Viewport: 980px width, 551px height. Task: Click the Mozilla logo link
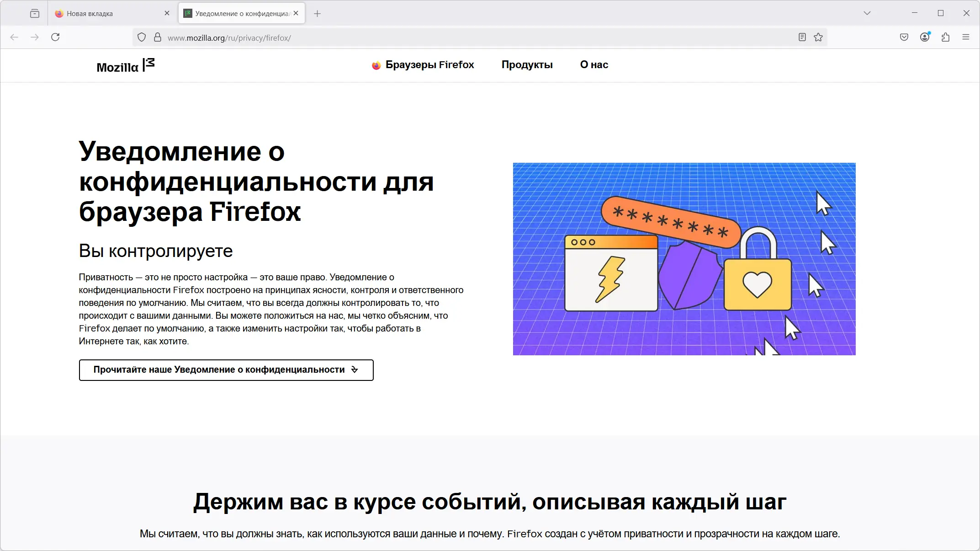[x=125, y=66]
